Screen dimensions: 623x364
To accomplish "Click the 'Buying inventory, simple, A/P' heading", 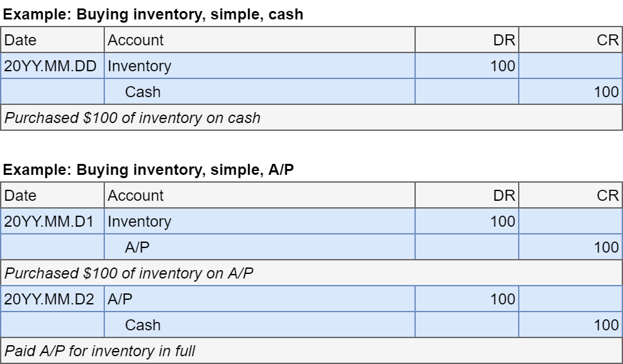I will 152,170.
